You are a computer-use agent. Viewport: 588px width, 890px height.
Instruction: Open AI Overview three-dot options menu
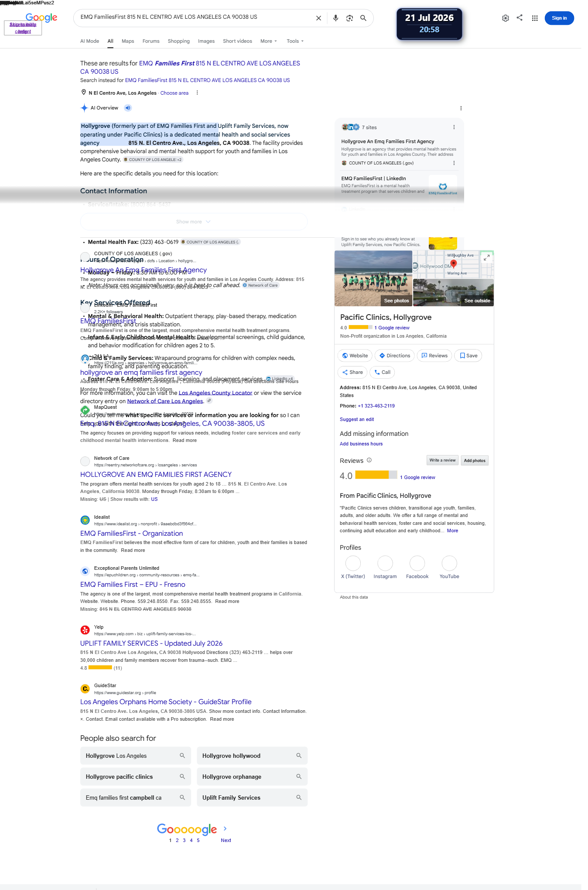[x=461, y=108]
